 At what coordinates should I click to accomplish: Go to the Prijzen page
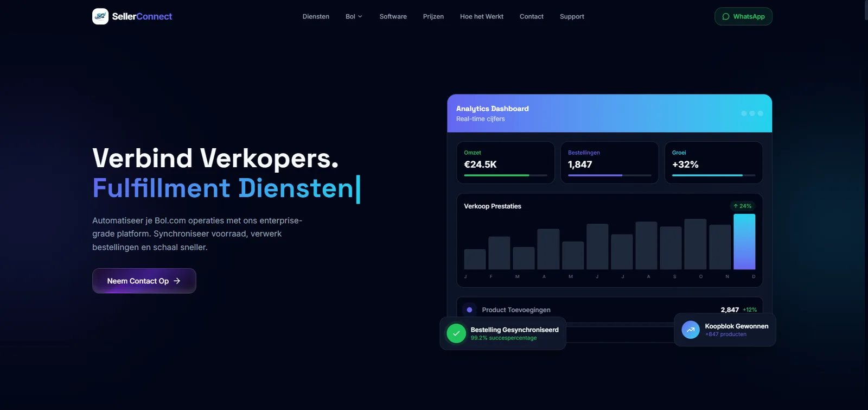(433, 17)
